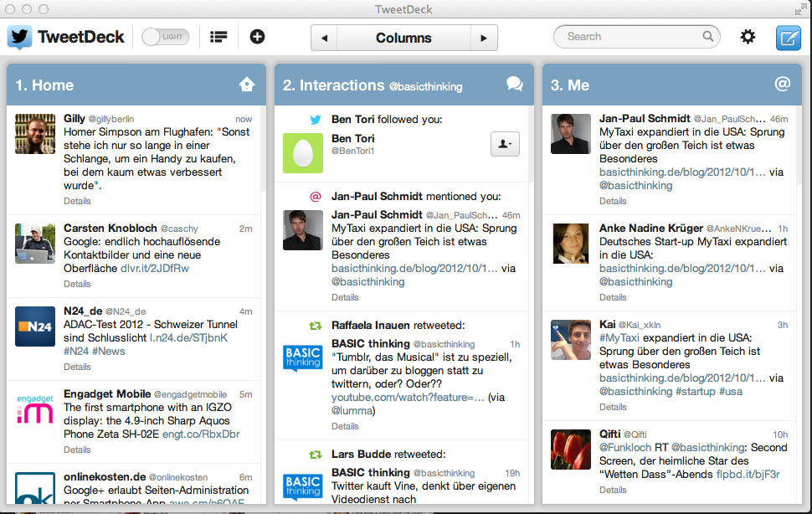Click the TweetDeck bird logo
Image resolution: width=812 pixels, height=514 pixels.
pyautogui.click(x=20, y=38)
